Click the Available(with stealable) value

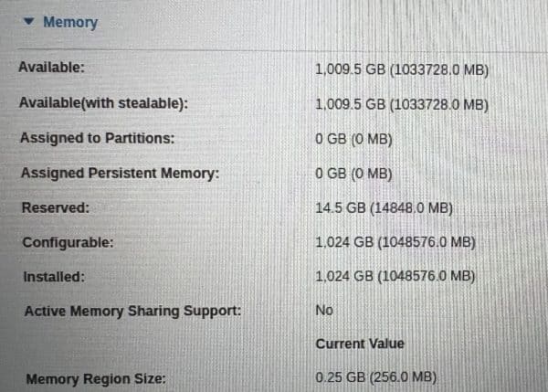click(x=402, y=104)
